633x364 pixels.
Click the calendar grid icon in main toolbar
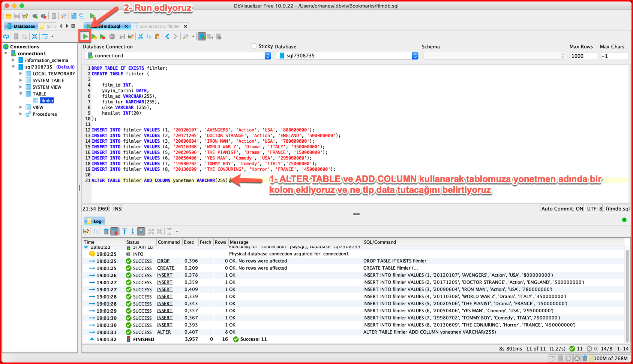point(73,16)
